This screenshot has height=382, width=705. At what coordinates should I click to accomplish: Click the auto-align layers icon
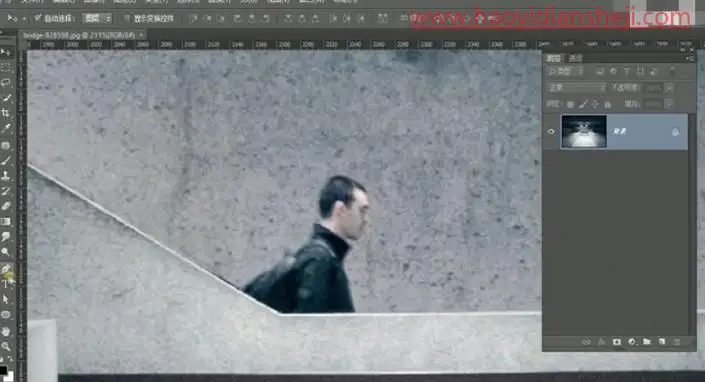(x=383, y=18)
